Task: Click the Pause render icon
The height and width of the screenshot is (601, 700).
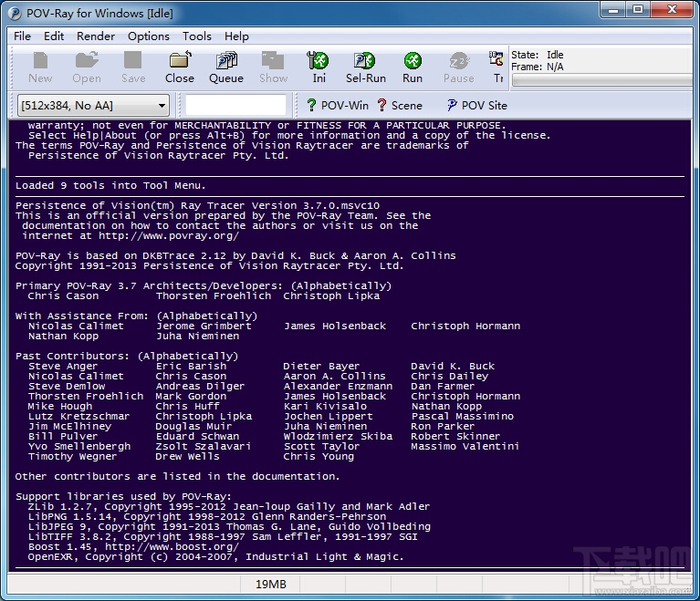Action: [458, 67]
